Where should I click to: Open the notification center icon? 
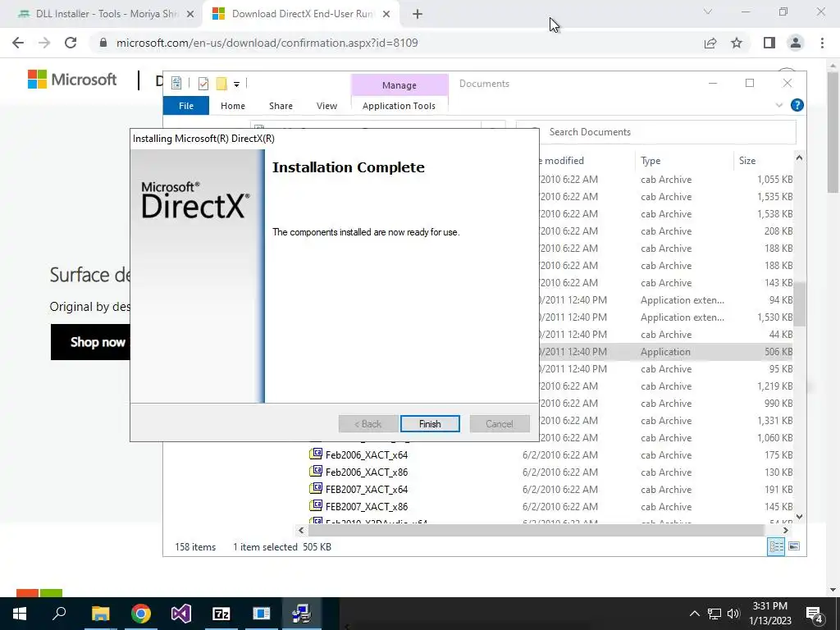(815, 614)
